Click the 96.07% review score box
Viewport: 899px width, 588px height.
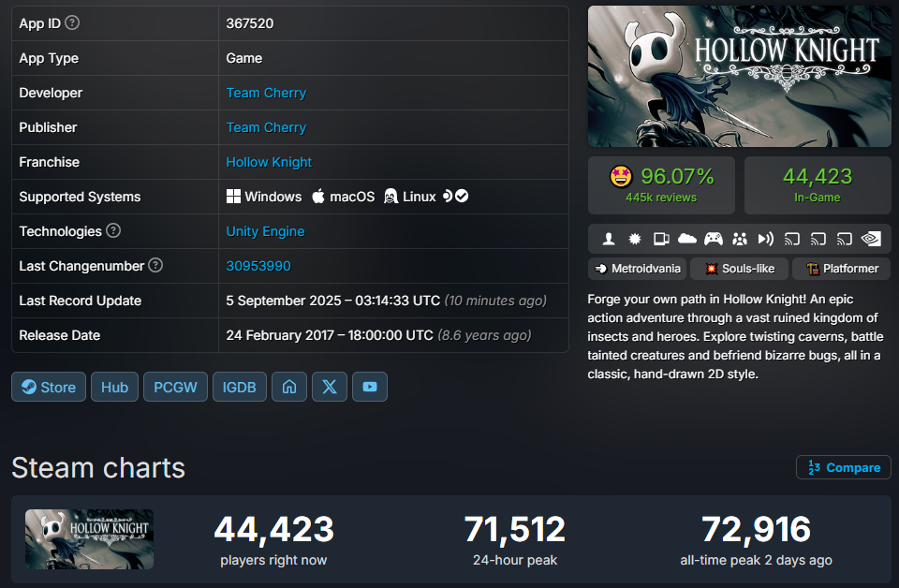662,185
